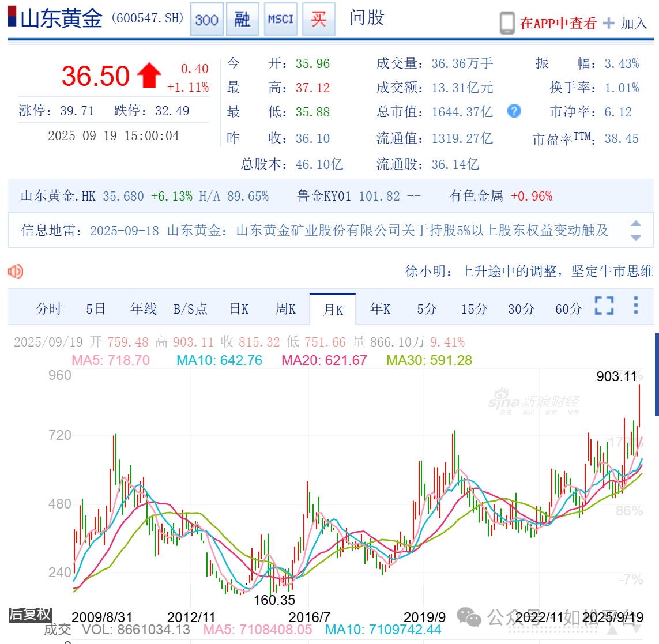
Task: Click the 300 index badge icon
Action: click(x=206, y=20)
